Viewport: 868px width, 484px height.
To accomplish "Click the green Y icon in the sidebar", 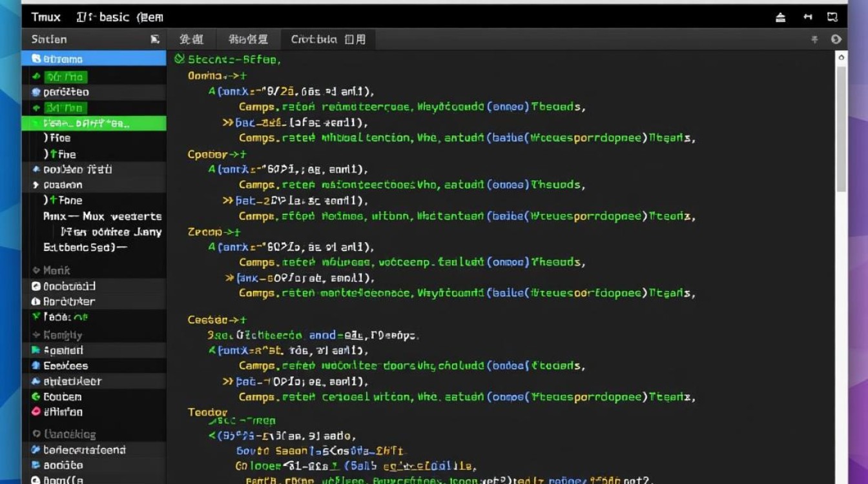I will (x=36, y=317).
